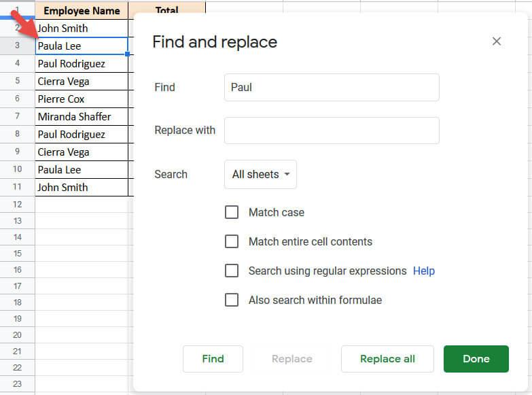The image size is (532, 395).
Task: Select row 4 via its row header
Action: pos(17,63)
